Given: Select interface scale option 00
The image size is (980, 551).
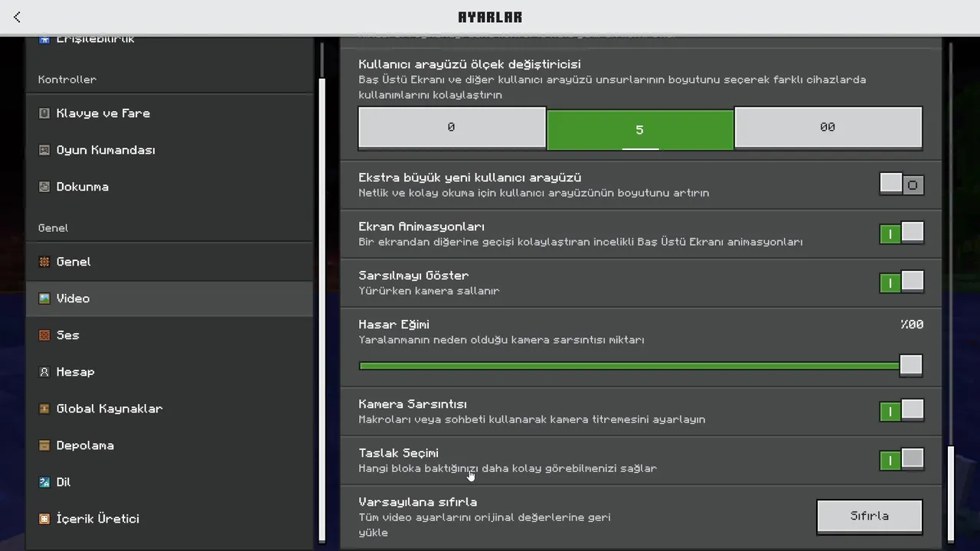Looking at the screenshot, I should 828,127.
